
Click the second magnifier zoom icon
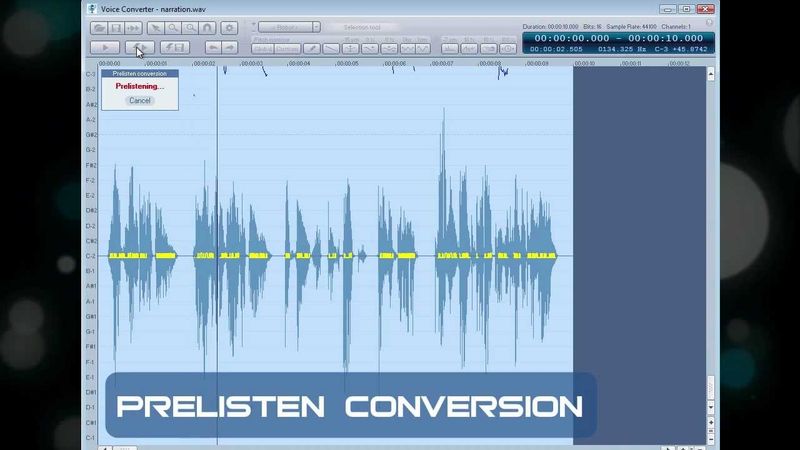[x=190, y=28]
